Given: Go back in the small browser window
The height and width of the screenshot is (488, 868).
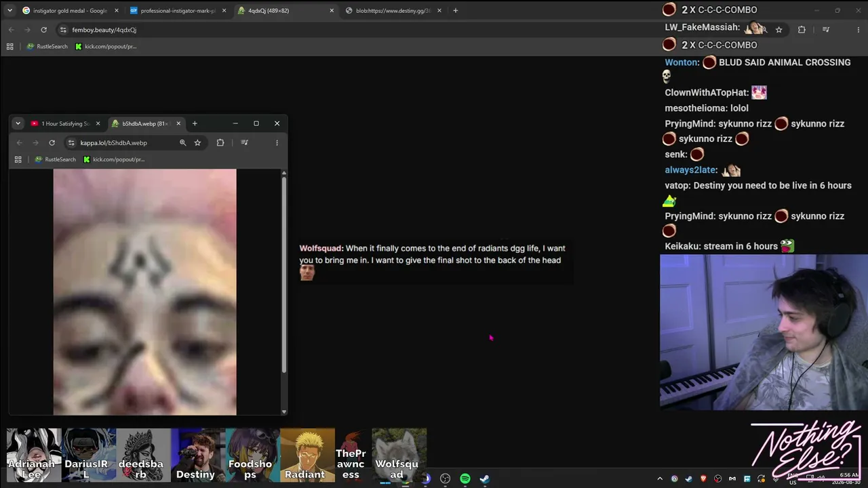Looking at the screenshot, I should [x=20, y=143].
